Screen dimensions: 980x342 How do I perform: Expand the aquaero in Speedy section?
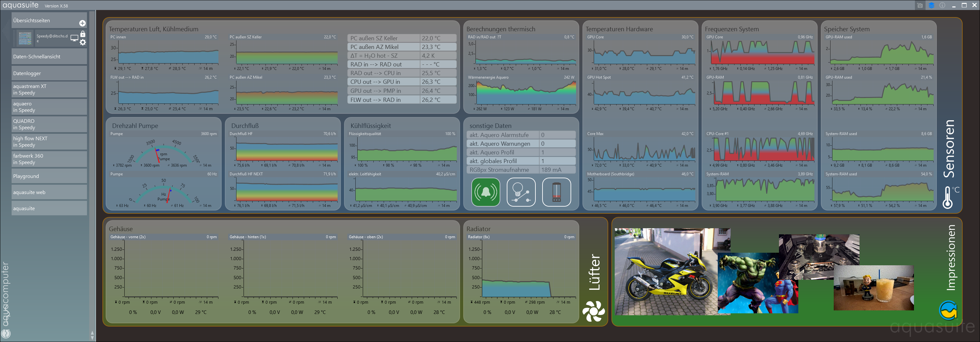click(49, 107)
